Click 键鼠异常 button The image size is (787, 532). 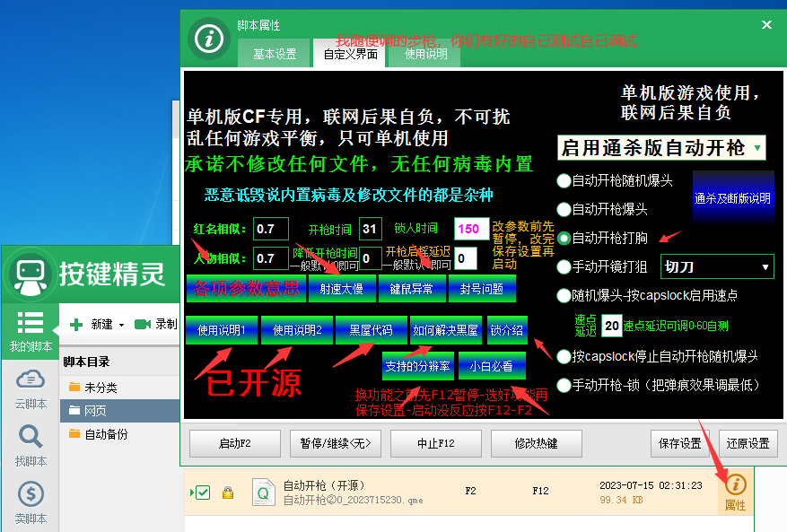[x=412, y=289]
